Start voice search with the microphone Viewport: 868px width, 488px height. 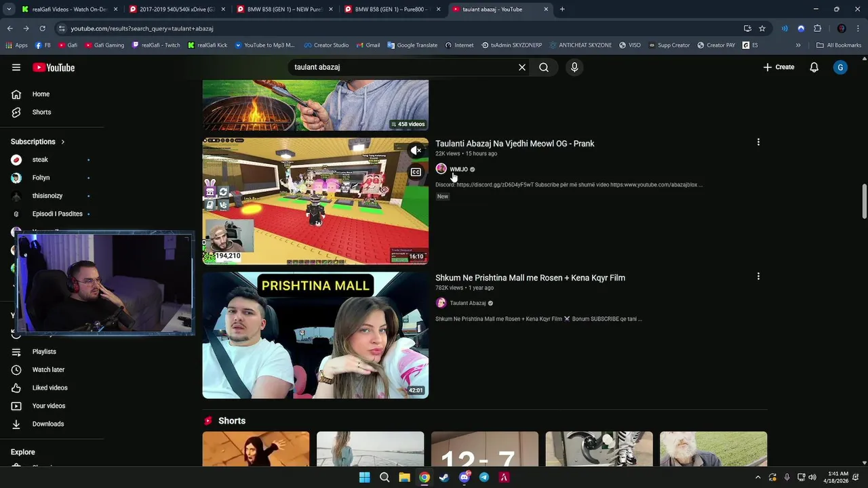pos(574,67)
